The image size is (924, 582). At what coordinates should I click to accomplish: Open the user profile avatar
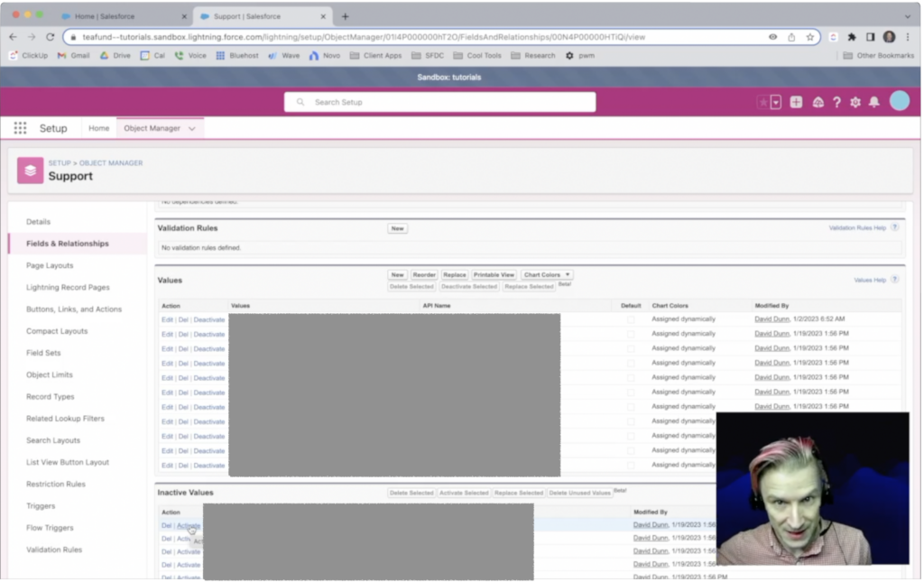(900, 101)
